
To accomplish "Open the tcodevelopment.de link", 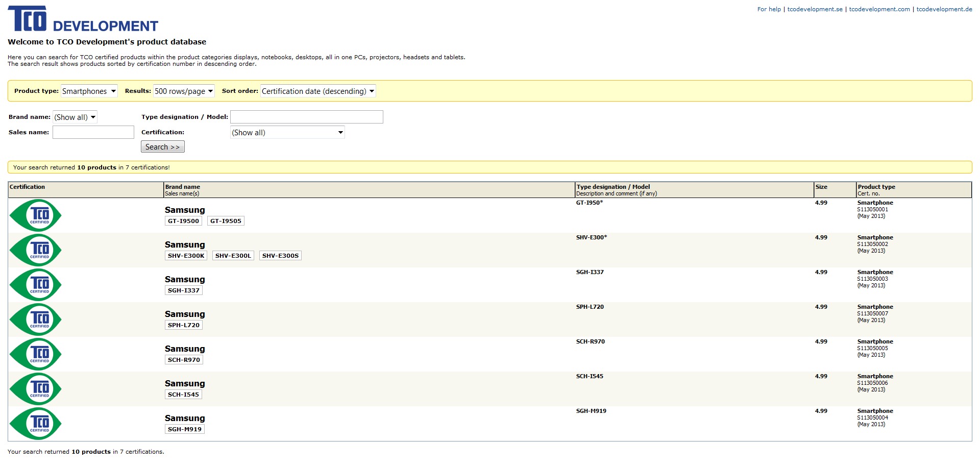I will 944,9.
